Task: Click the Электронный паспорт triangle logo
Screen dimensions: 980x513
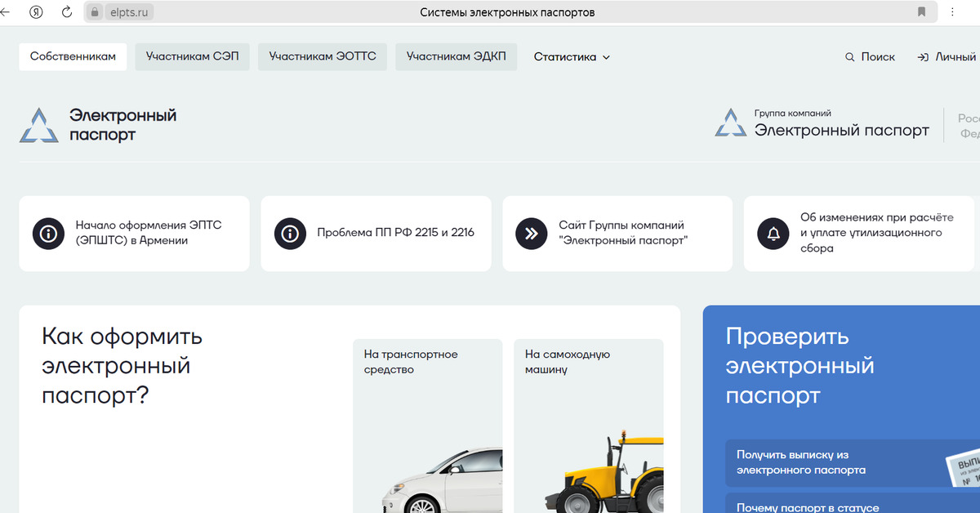Action: click(x=39, y=125)
